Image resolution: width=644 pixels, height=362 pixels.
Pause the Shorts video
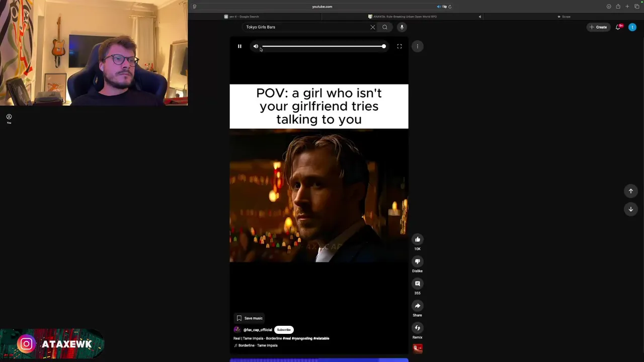[x=239, y=46]
